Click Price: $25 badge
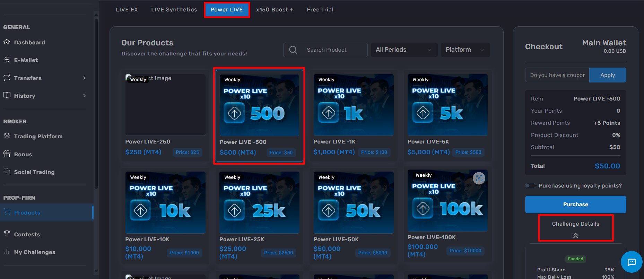Viewport: 644px width, 279px height. (x=187, y=152)
